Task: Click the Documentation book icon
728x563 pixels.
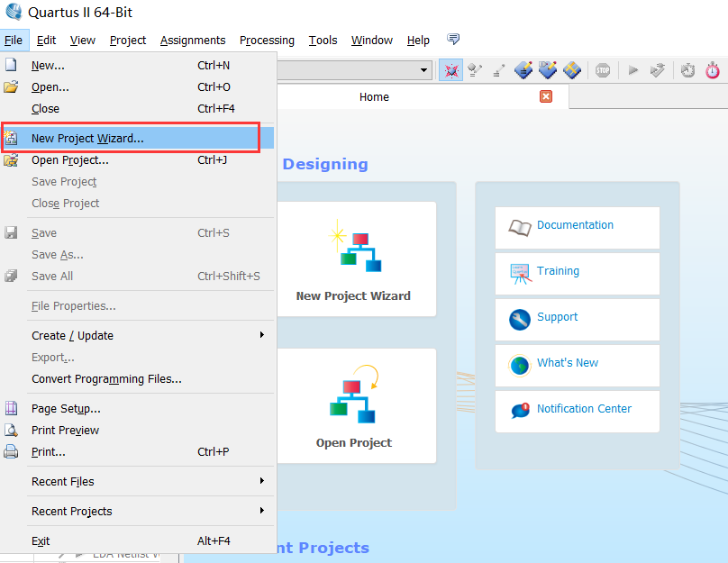Action: (x=520, y=227)
